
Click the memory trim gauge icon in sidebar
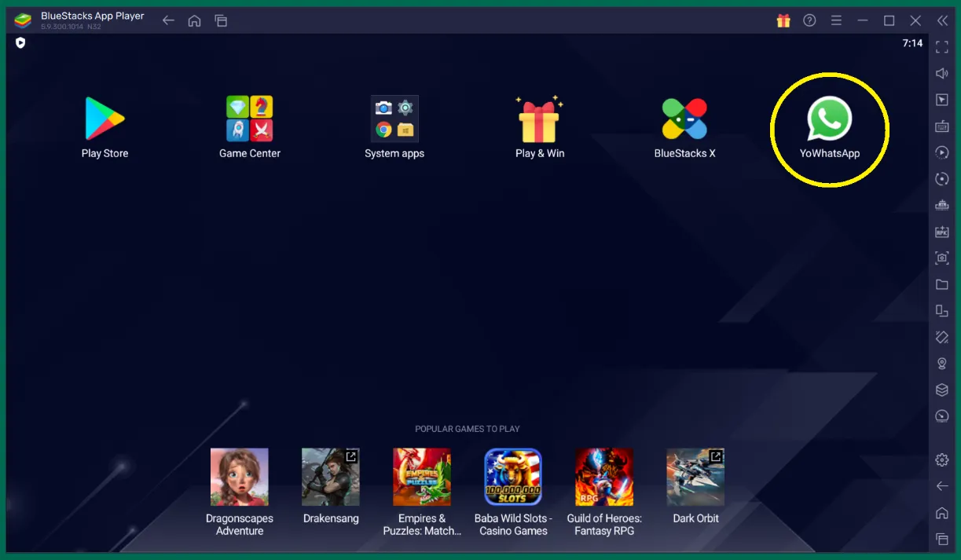(x=942, y=416)
